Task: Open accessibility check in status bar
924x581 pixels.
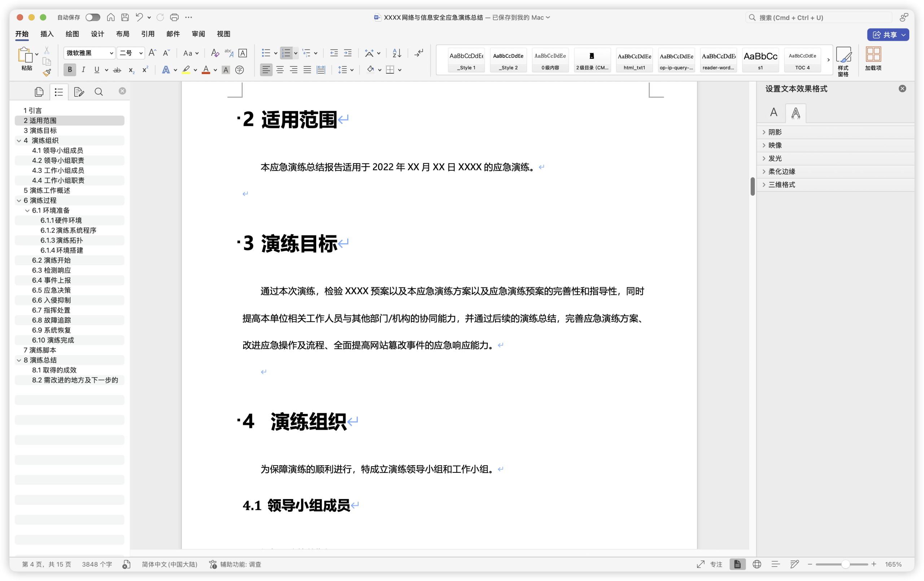Action: tap(235, 564)
